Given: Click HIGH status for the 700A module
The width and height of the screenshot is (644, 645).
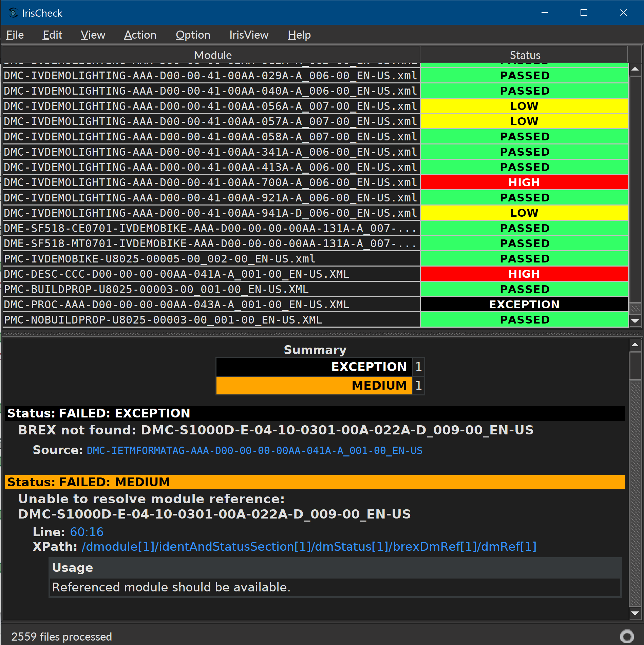Looking at the screenshot, I should click(x=524, y=182).
